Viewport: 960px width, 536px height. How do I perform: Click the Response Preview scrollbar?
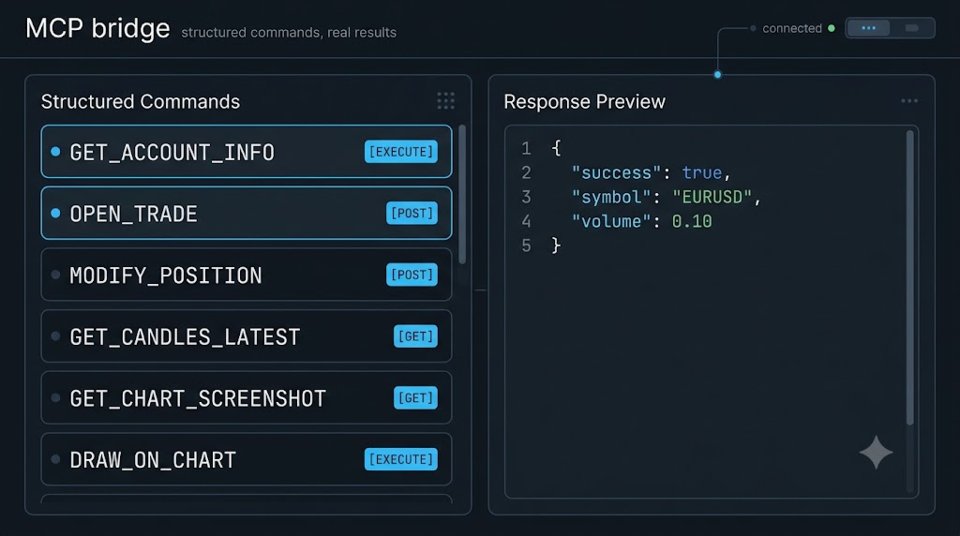click(x=910, y=277)
